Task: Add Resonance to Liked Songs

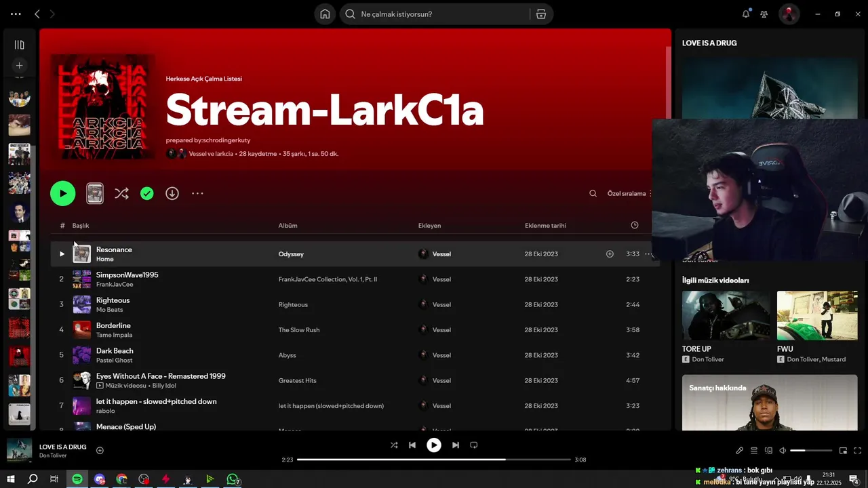Action: pos(610,254)
